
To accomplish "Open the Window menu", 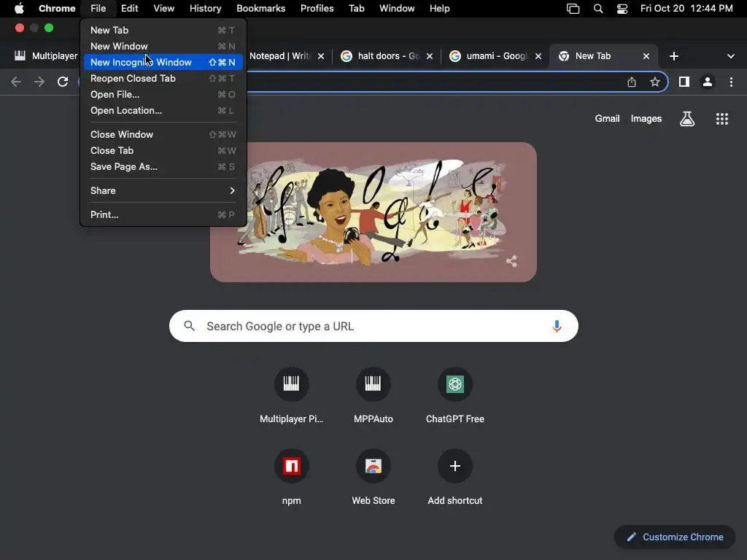I will tap(397, 9).
